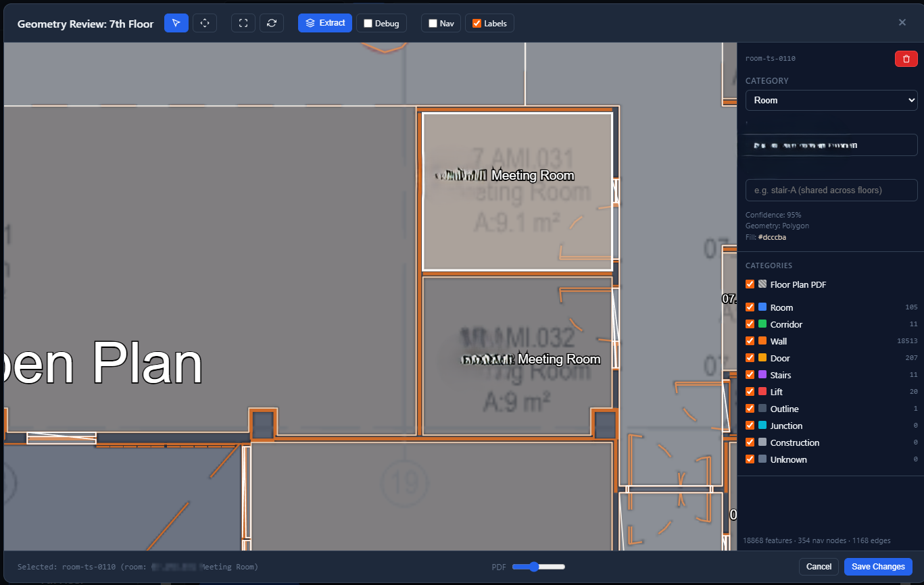Click Save Changes button

[x=878, y=567]
